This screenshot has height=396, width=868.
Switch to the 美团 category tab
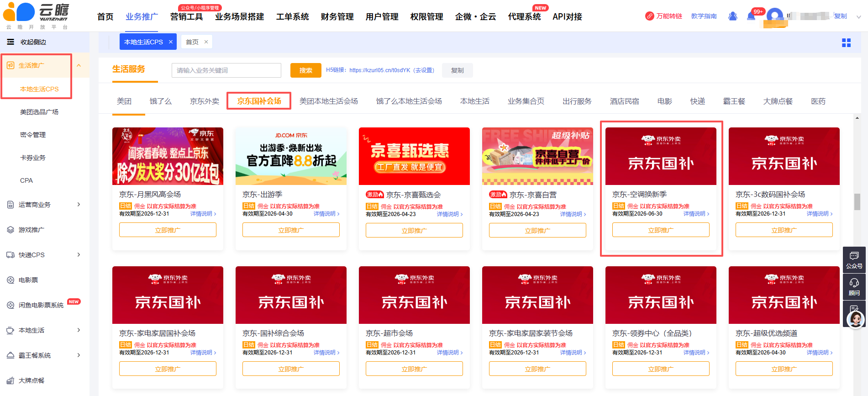click(124, 101)
